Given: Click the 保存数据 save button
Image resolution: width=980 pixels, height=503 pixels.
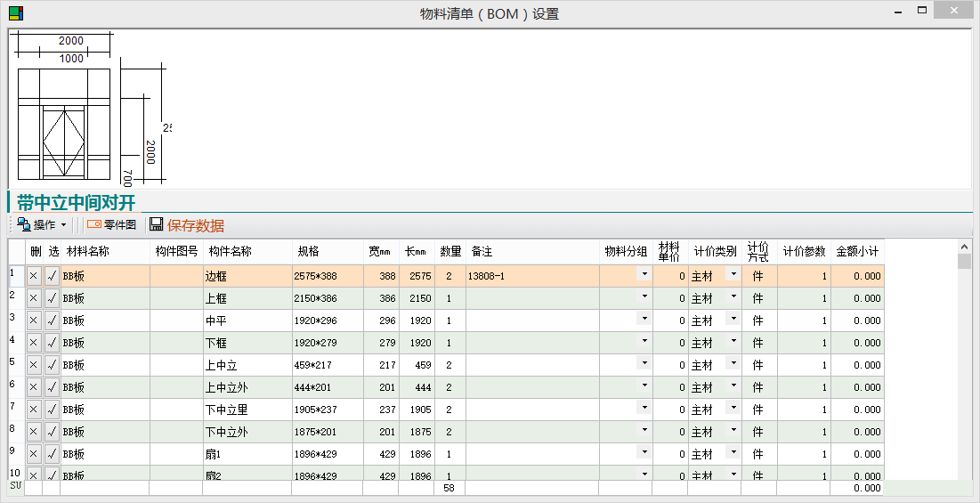Looking at the screenshot, I should (x=195, y=225).
